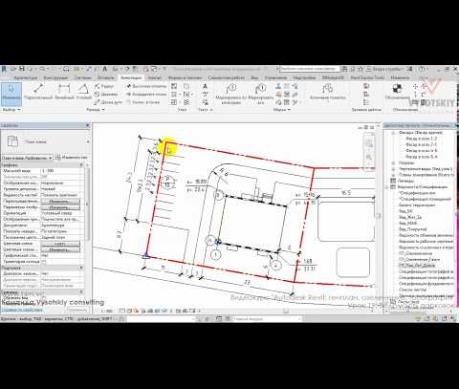Select the Tag by Category tool

pyautogui.click(x=230, y=93)
